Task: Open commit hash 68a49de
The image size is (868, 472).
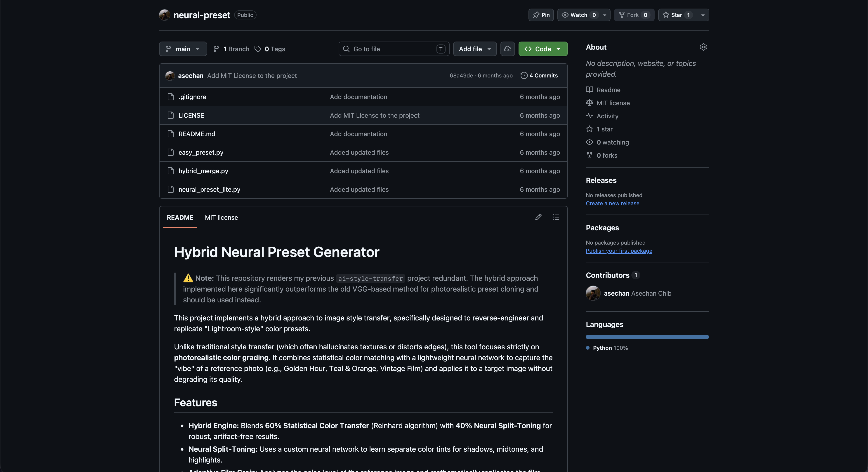Action: click(461, 76)
